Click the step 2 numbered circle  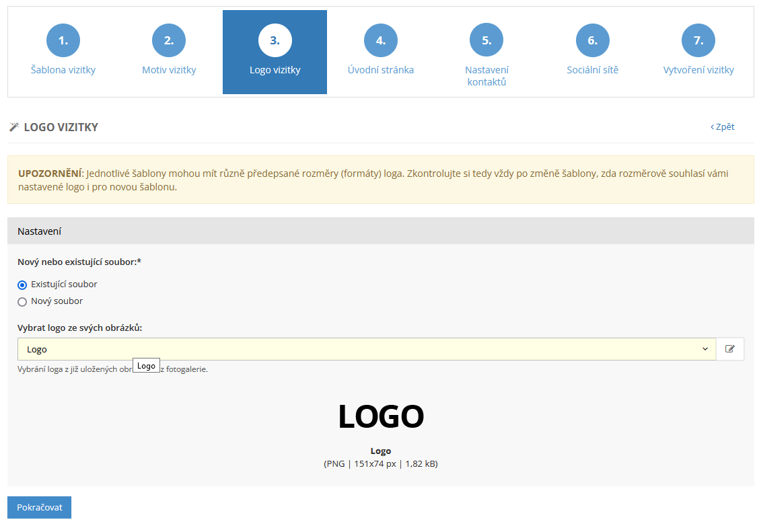169,40
